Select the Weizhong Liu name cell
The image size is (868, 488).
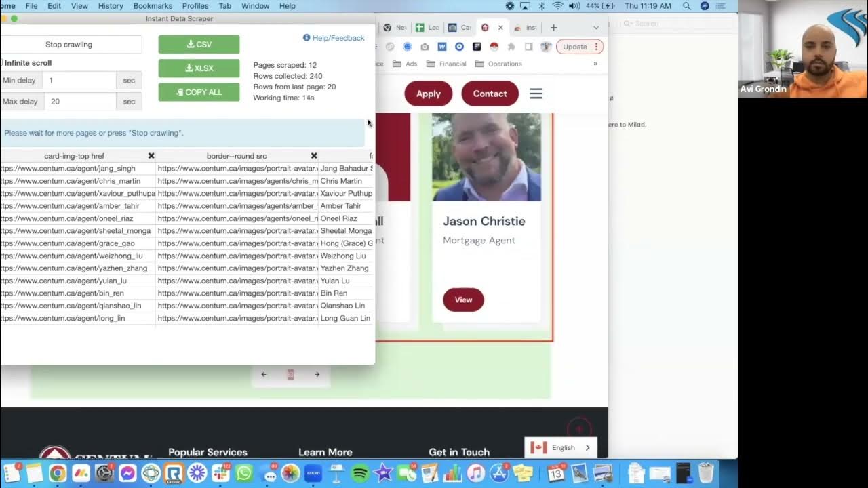pos(346,256)
